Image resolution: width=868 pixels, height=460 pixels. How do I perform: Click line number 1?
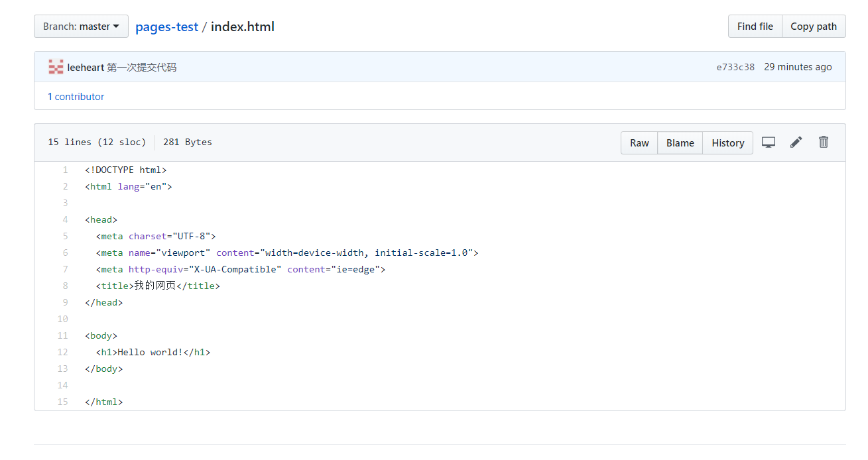[x=65, y=170]
